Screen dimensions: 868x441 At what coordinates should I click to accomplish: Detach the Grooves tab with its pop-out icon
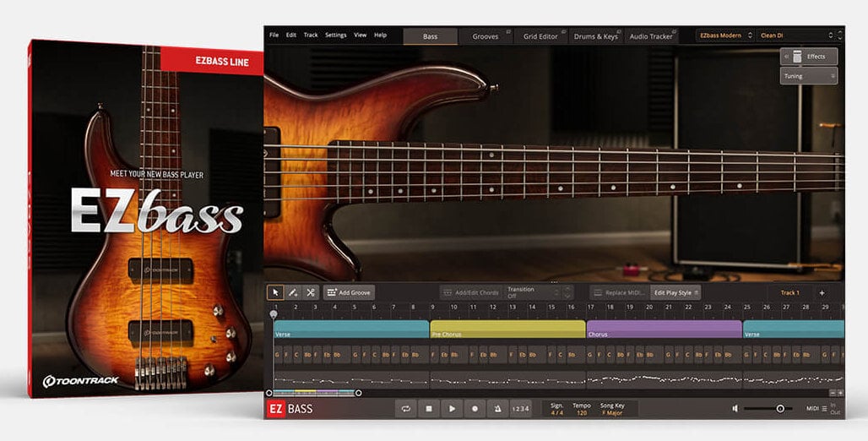[x=508, y=31]
